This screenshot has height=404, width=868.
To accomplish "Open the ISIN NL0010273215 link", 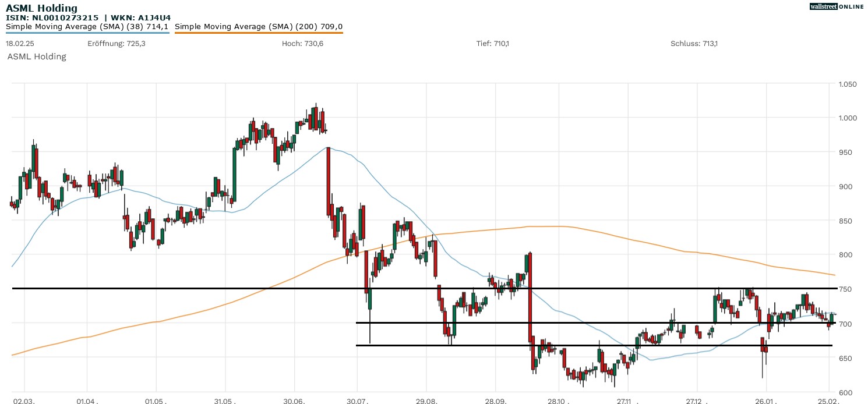I will (52, 17).
